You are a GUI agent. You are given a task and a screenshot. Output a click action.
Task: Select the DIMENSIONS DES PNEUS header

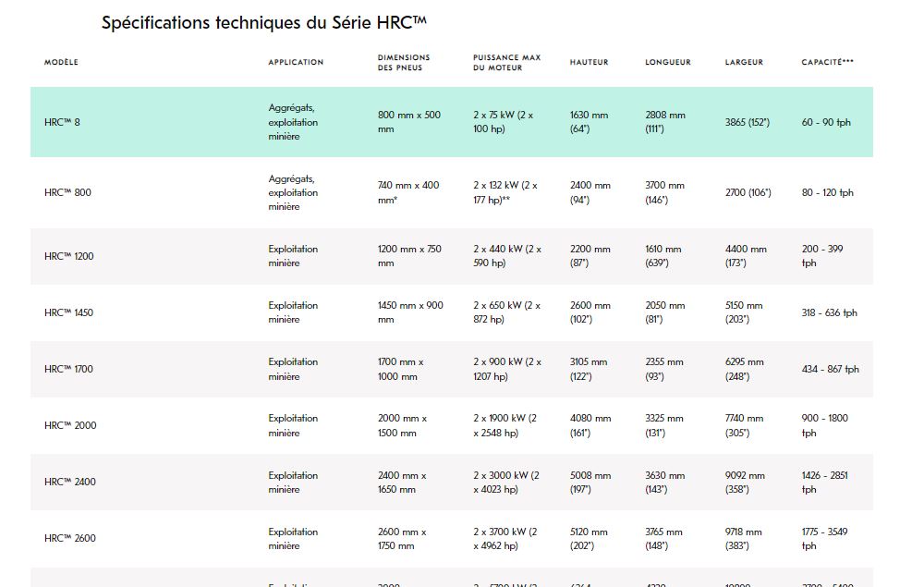(x=404, y=63)
